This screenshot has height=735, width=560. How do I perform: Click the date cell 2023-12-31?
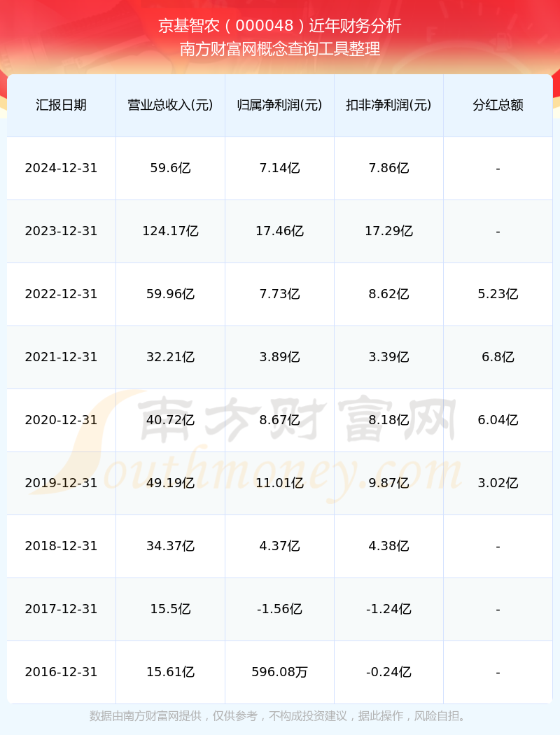tap(62, 231)
